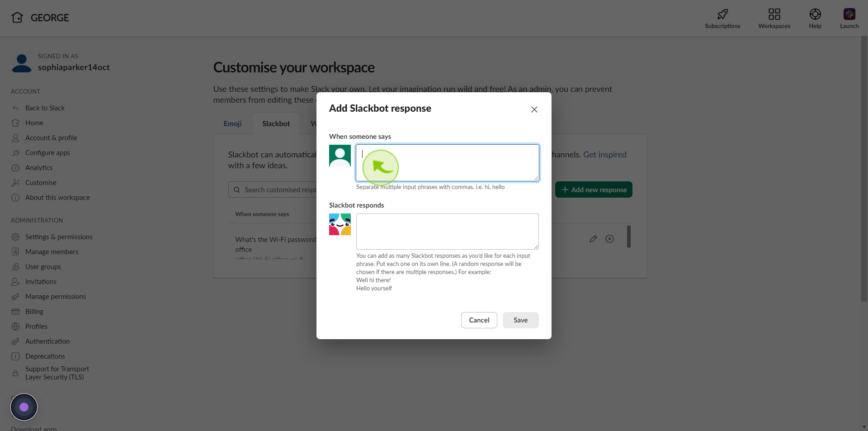Click the When someone says text field
The image size is (868, 431).
(x=448, y=163)
